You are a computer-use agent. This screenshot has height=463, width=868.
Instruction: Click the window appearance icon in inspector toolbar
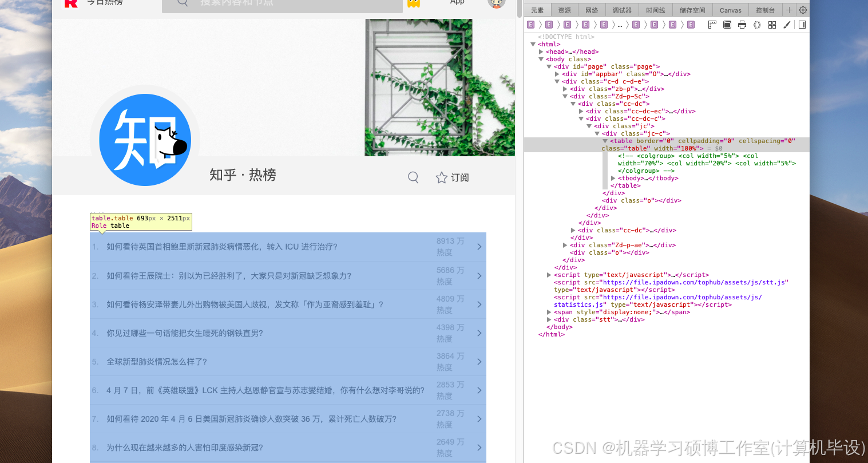click(x=727, y=25)
